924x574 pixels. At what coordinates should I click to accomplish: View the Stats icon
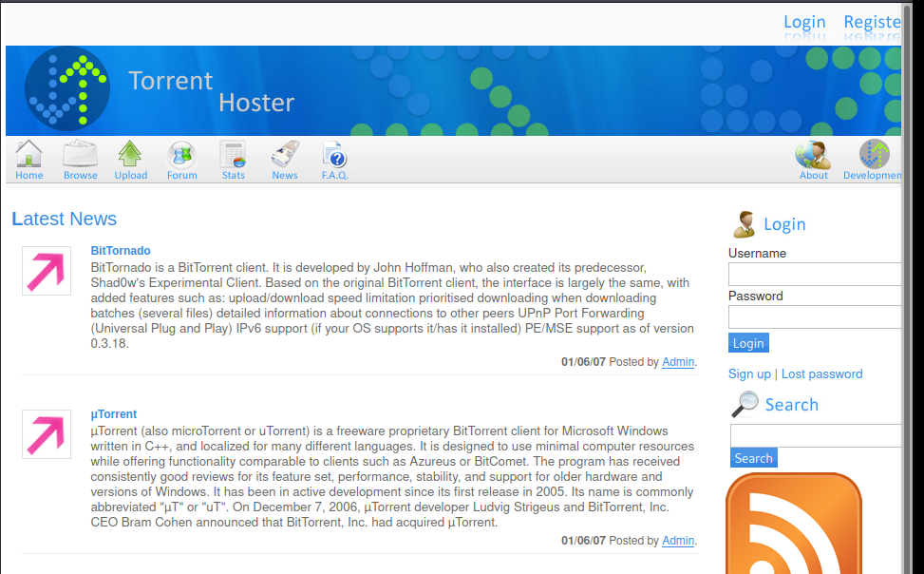(233, 155)
